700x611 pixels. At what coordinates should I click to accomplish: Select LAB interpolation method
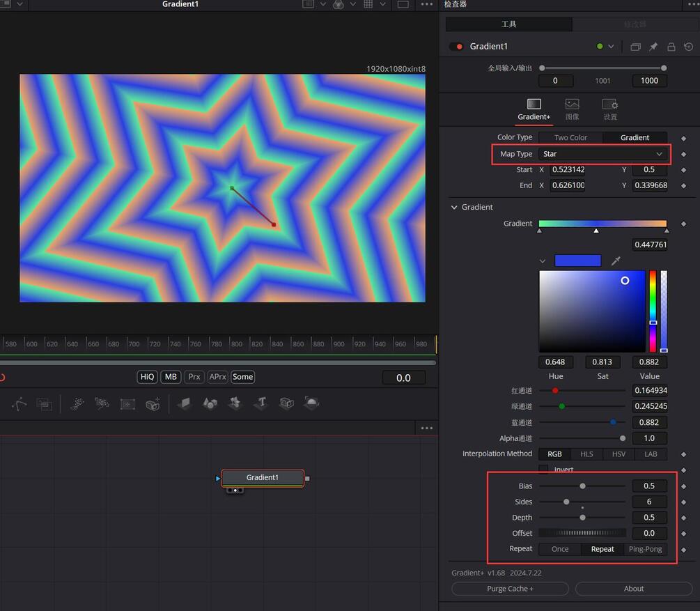(651, 454)
